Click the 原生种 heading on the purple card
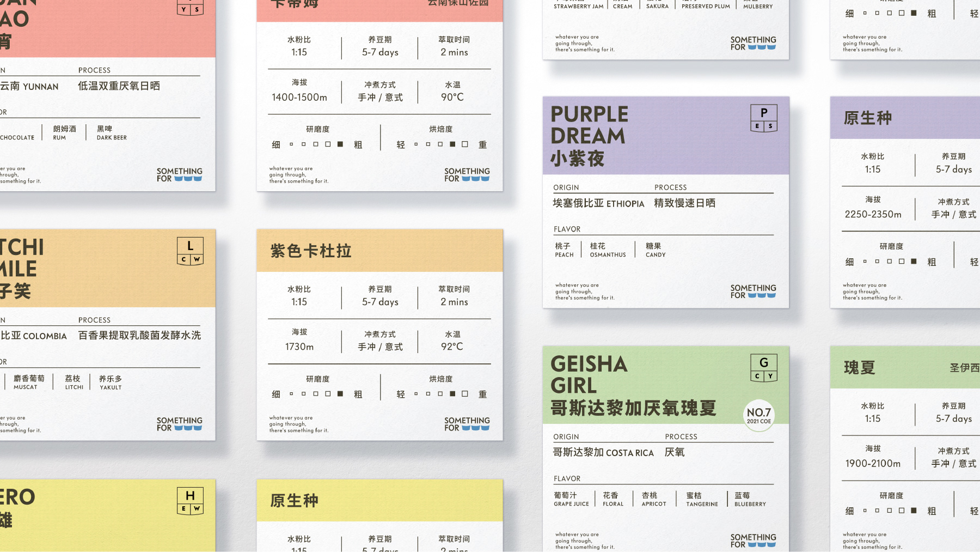The width and height of the screenshot is (980, 552). (868, 118)
